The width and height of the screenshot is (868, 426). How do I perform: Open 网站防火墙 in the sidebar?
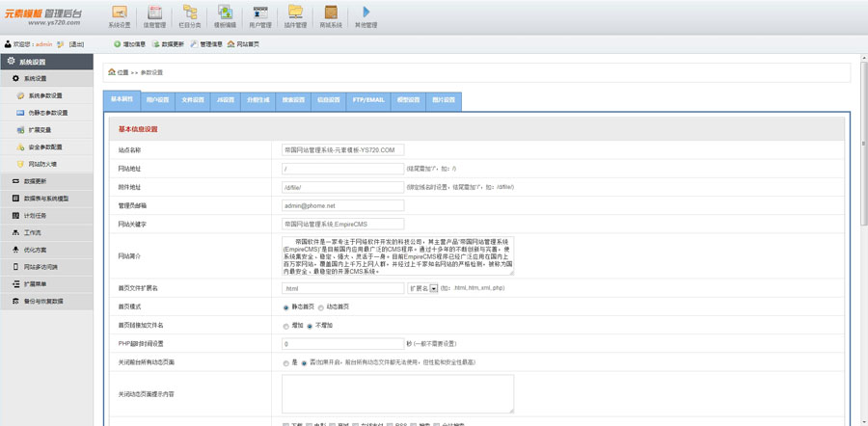(47, 164)
